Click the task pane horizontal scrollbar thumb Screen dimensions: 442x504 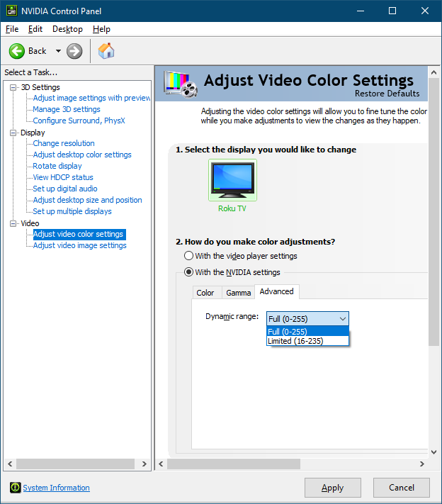76,464
